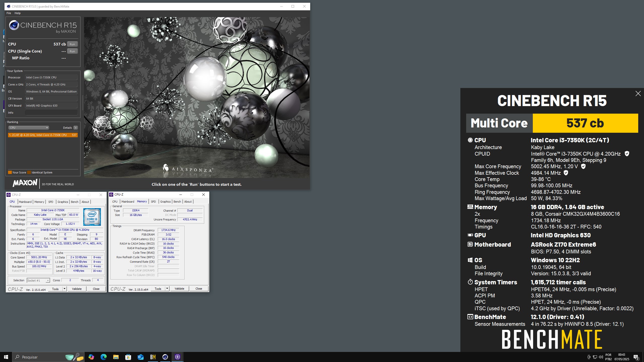The height and width of the screenshot is (362, 644).
Task: Click the CPU-Z title icon in right window
Action: pyautogui.click(x=111, y=195)
